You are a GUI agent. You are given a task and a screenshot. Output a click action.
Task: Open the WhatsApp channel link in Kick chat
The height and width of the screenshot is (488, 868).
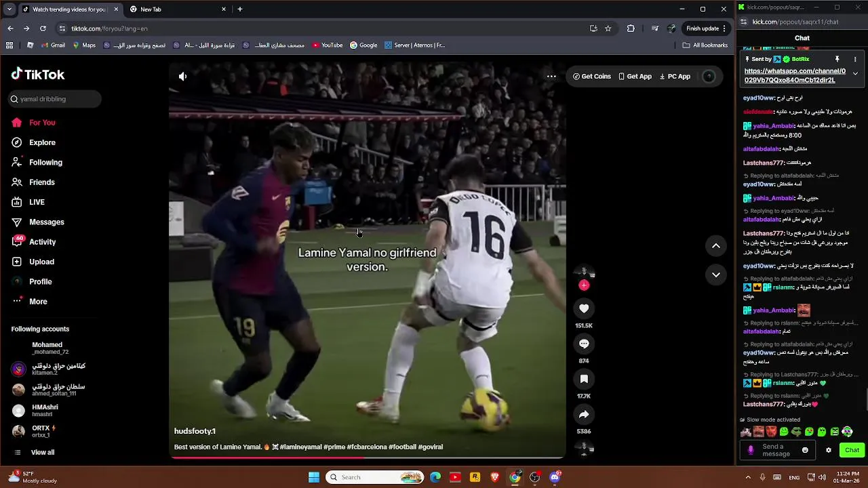[795, 75]
